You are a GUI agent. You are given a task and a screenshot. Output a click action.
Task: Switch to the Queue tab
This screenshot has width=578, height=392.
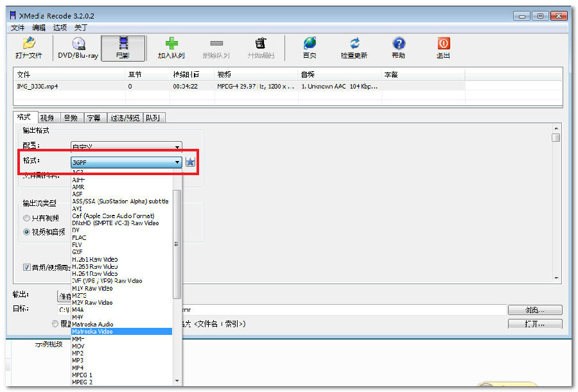tap(153, 118)
